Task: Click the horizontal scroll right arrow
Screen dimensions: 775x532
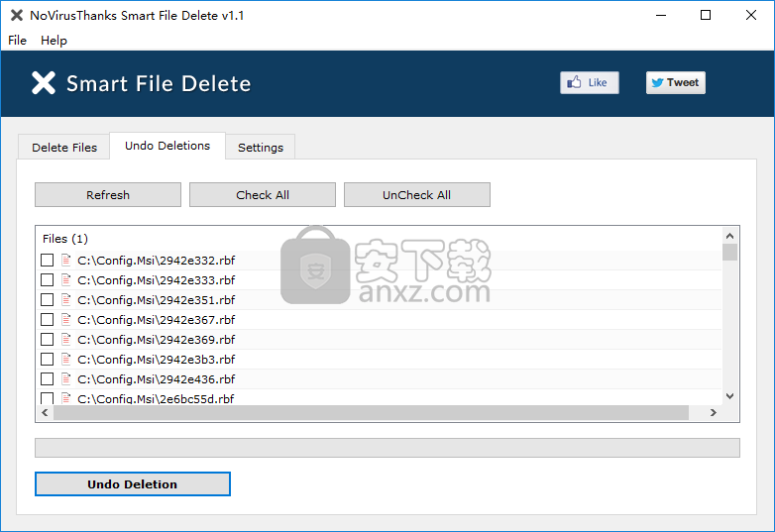Action: pos(713,412)
